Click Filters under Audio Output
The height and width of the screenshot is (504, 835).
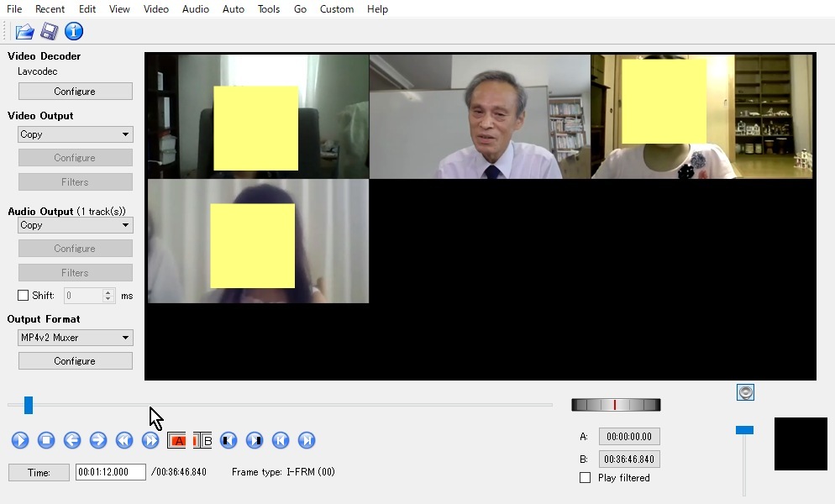pyautogui.click(x=75, y=272)
